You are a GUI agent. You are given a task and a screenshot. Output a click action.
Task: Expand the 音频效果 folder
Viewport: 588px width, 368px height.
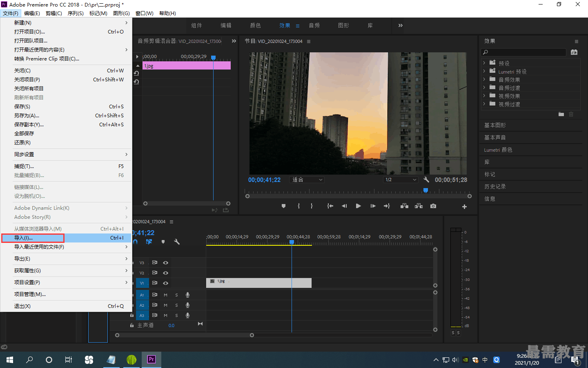[x=484, y=79]
